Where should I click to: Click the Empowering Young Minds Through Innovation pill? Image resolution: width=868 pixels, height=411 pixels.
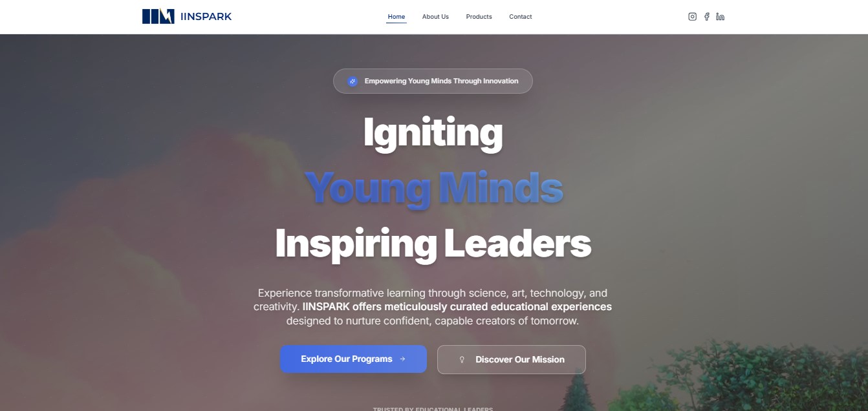433,81
